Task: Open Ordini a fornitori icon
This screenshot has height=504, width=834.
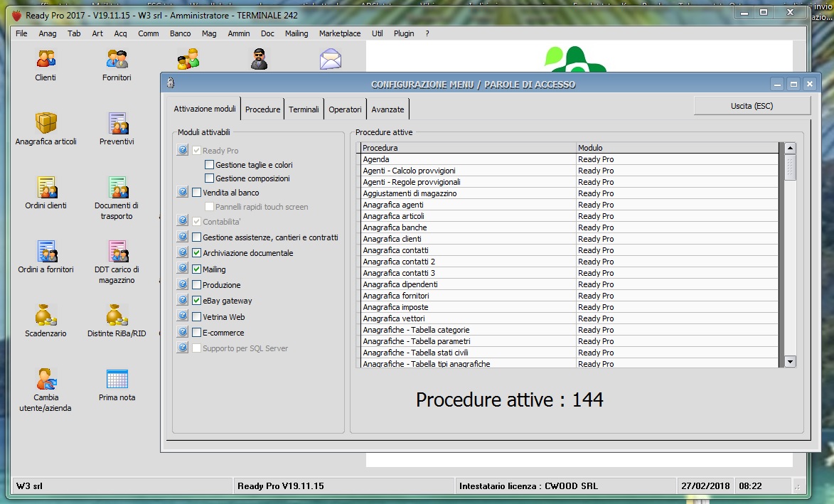Action: (x=46, y=251)
